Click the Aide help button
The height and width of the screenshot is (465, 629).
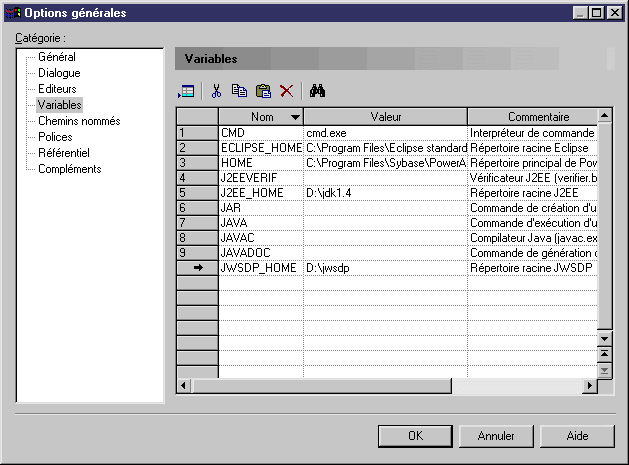point(577,436)
